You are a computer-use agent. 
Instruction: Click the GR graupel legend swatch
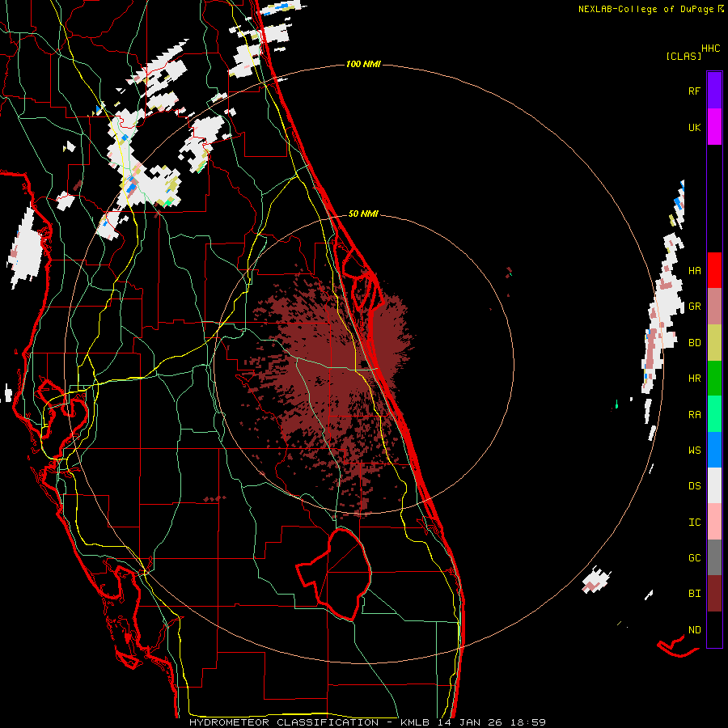(714, 307)
